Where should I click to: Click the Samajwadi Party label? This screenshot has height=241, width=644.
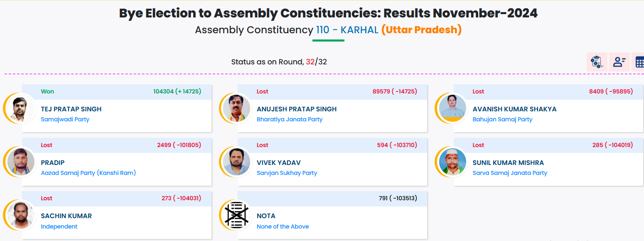tap(65, 119)
